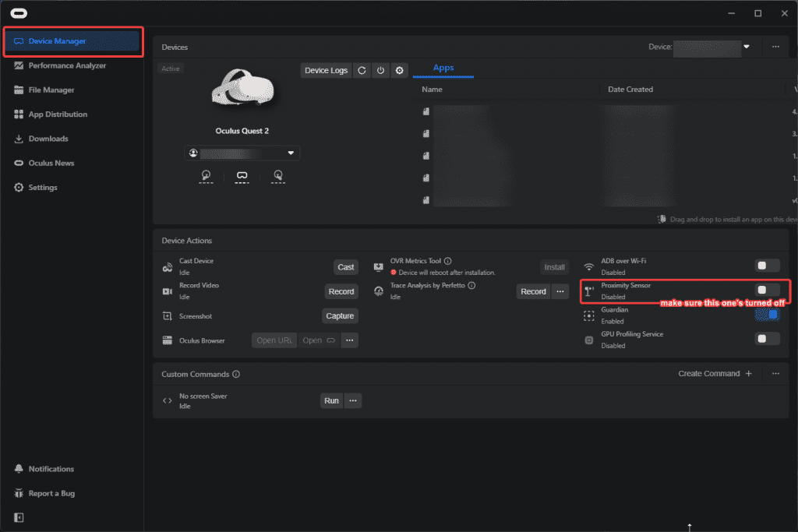Click the Screenshot crop icon
The height and width of the screenshot is (532, 798).
[x=167, y=316]
